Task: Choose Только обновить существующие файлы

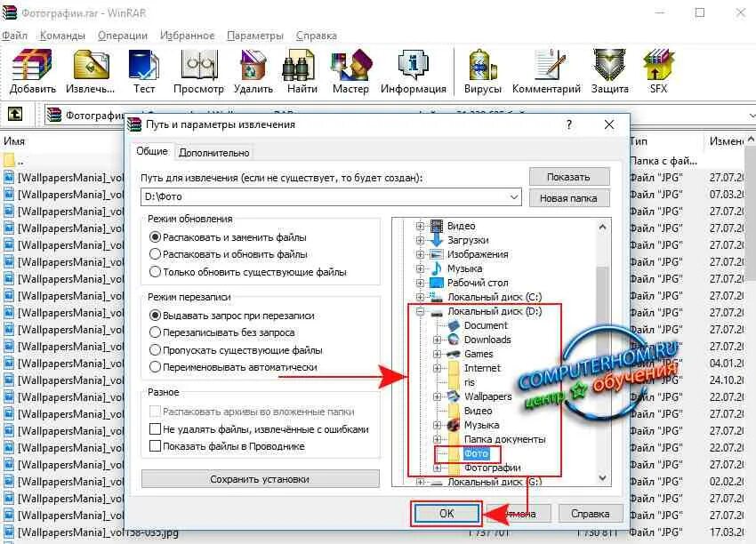Action: (155, 272)
